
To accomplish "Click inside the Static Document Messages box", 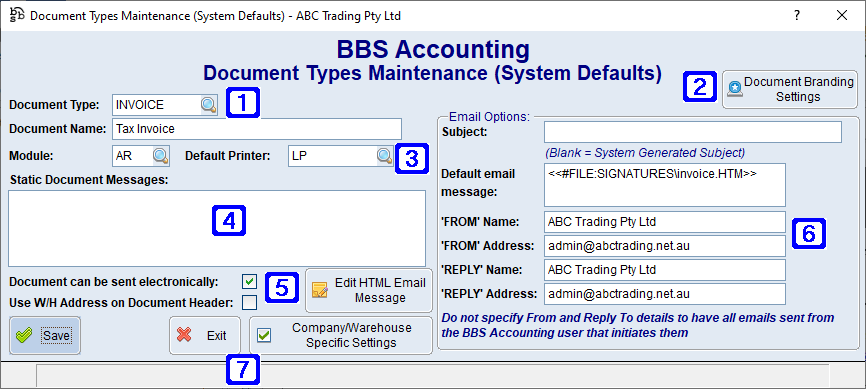I will tap(217, 229).
